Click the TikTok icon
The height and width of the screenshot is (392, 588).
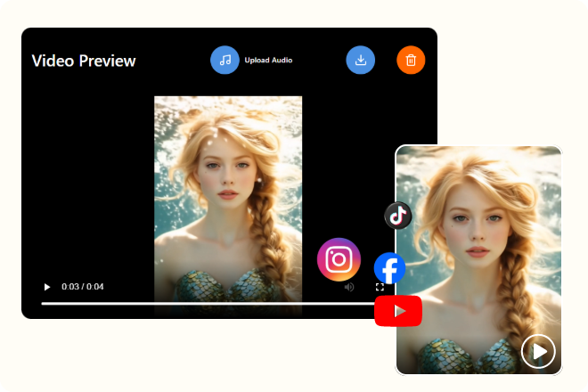coord(398,216)
